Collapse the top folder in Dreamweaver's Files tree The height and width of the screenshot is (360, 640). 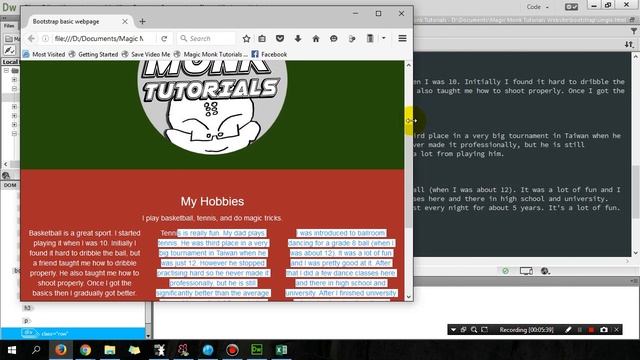coord(6,71)
